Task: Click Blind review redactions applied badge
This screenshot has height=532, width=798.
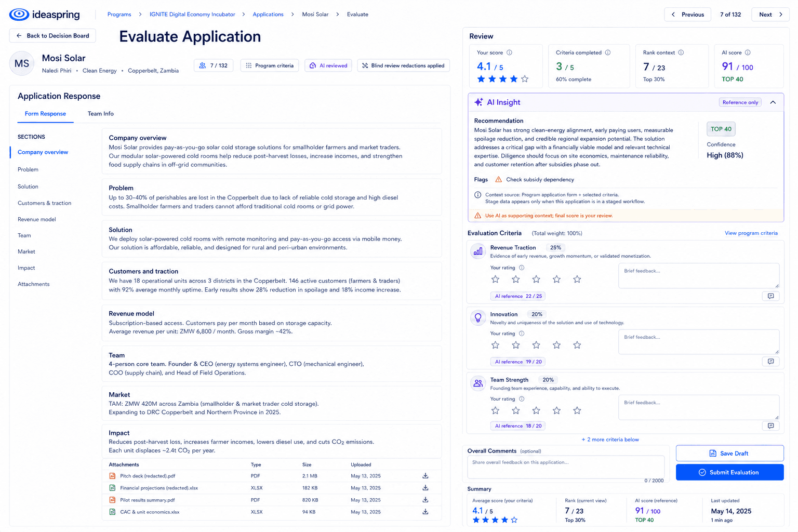Action: pyautogui.click(x=404, y=65)
